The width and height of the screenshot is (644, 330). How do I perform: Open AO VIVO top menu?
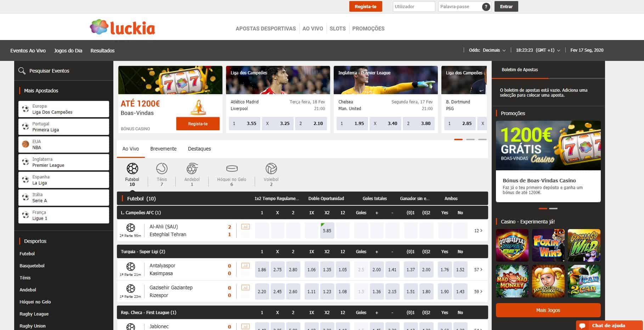click(313, 29)
